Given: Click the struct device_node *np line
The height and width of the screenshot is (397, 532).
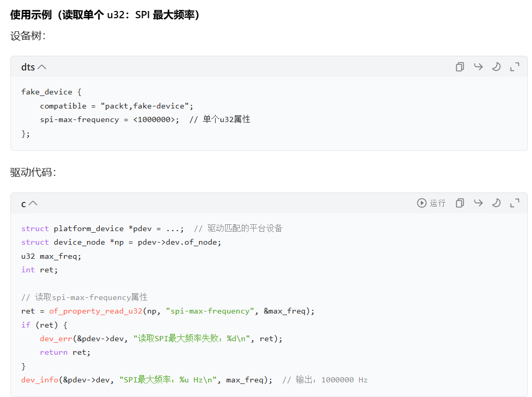Looking at the screenshot, I should 121,243.
